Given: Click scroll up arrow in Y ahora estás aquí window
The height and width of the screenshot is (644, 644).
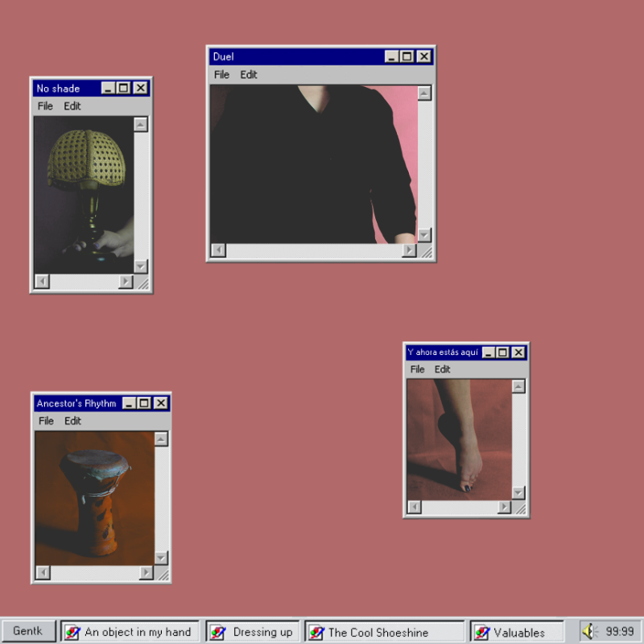Looking at the screenshot, I should pyautogui.click(x=518, y=386).
